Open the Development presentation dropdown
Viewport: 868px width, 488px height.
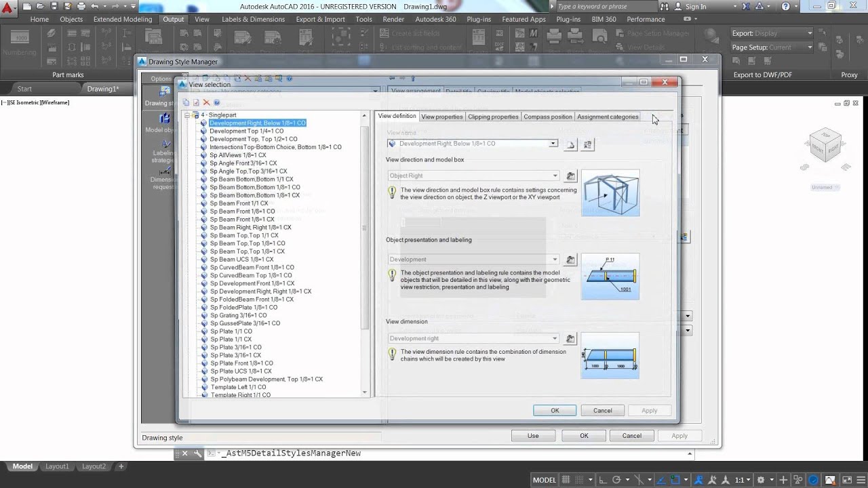click(x=555, y=260)
